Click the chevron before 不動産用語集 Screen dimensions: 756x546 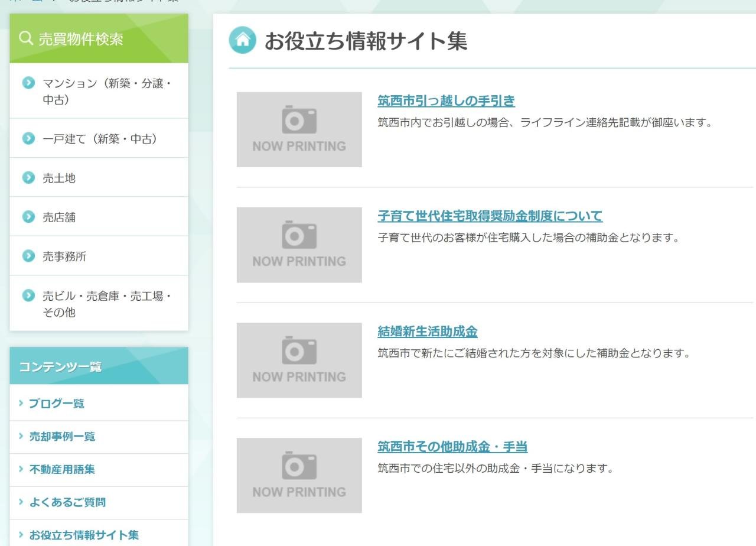click(x=21, y=469)
